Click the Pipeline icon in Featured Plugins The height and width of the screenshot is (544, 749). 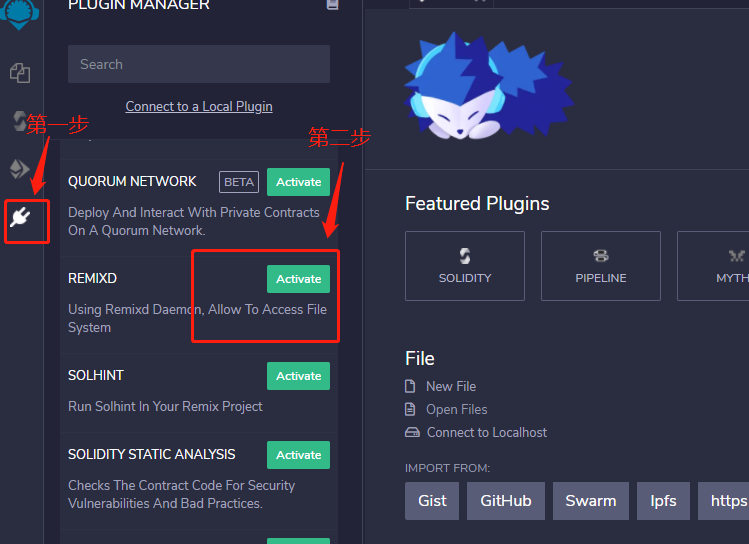pyautogui.click(x=601, y=256)
